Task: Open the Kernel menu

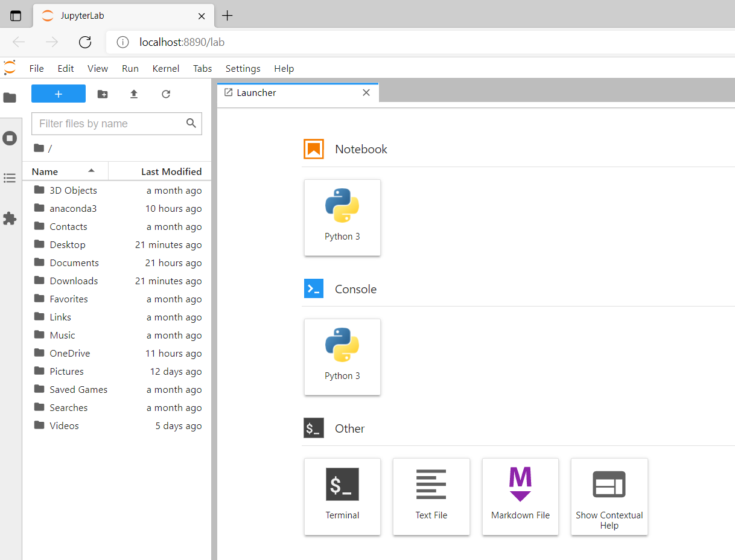Action: (166, 69)
